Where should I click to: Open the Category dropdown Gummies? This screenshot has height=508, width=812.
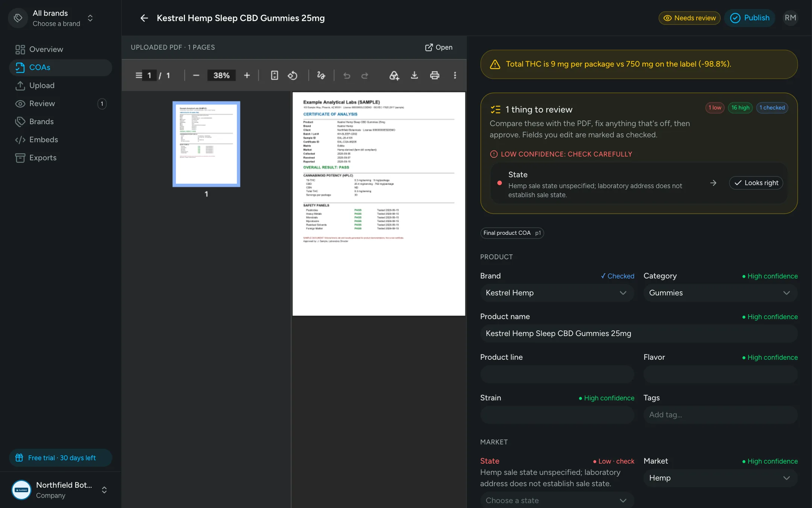[x=720, y=293]
